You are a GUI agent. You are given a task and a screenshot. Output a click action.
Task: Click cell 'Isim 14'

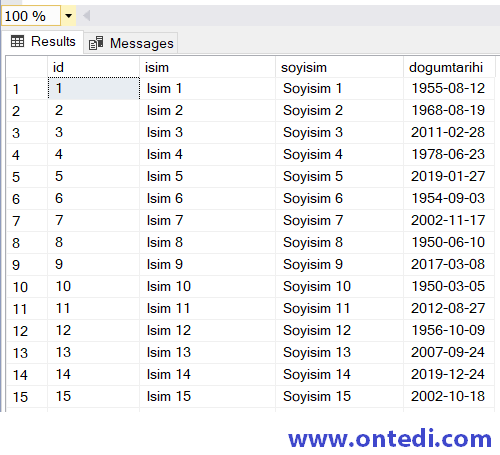[208, 375]
